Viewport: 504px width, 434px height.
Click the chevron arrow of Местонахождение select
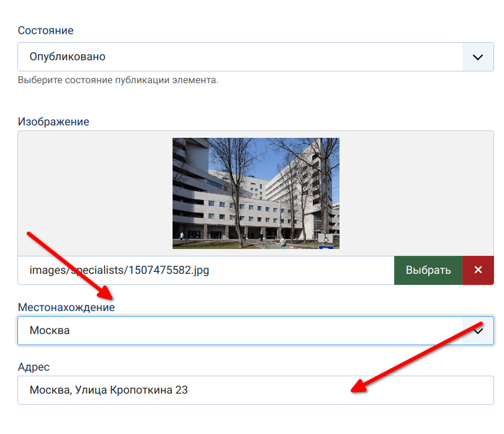pyautogui.click(x=478, y=331)
